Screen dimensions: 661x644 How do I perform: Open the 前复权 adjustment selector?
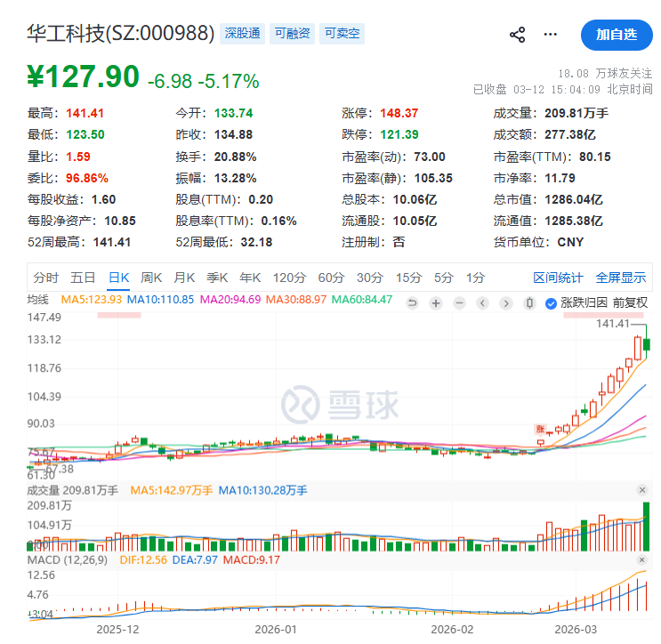pyautogui.click(x=630, y=302)
